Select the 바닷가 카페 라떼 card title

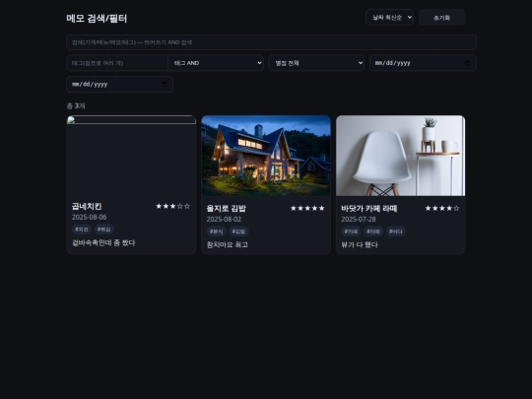click(x=369, y=208)
